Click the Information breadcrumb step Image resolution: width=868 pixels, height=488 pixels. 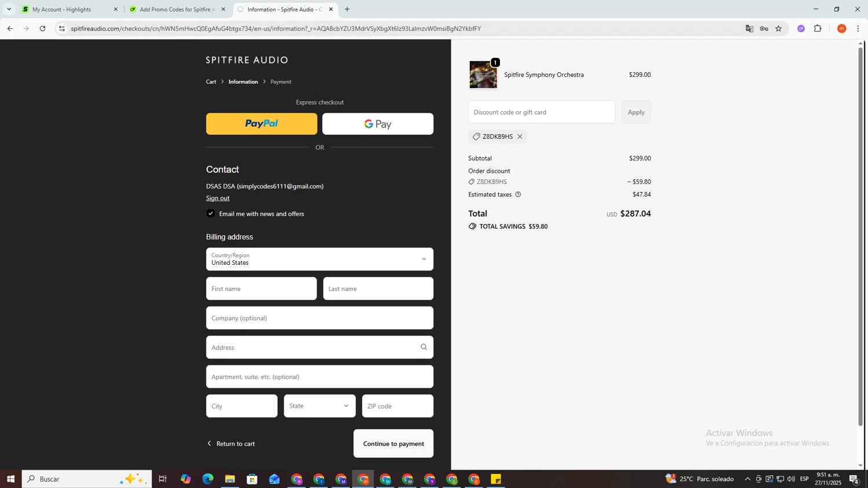[x=243, y=82]
